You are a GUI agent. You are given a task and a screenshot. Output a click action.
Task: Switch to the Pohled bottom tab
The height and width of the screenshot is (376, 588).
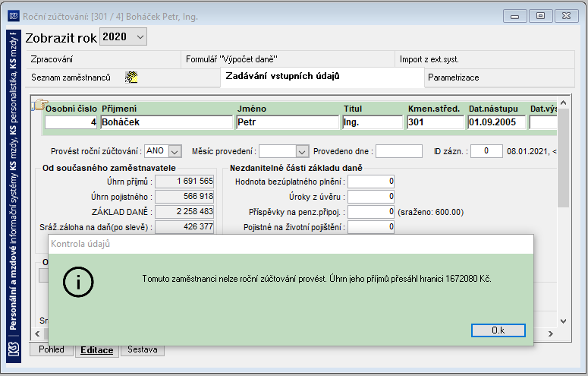pyautogui.click(x=52, y=349)
